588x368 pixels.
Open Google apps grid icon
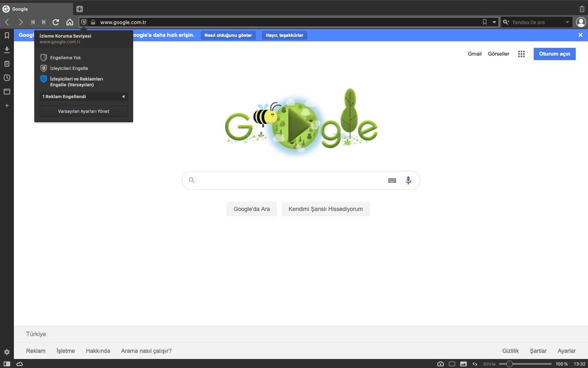(521, 54)
